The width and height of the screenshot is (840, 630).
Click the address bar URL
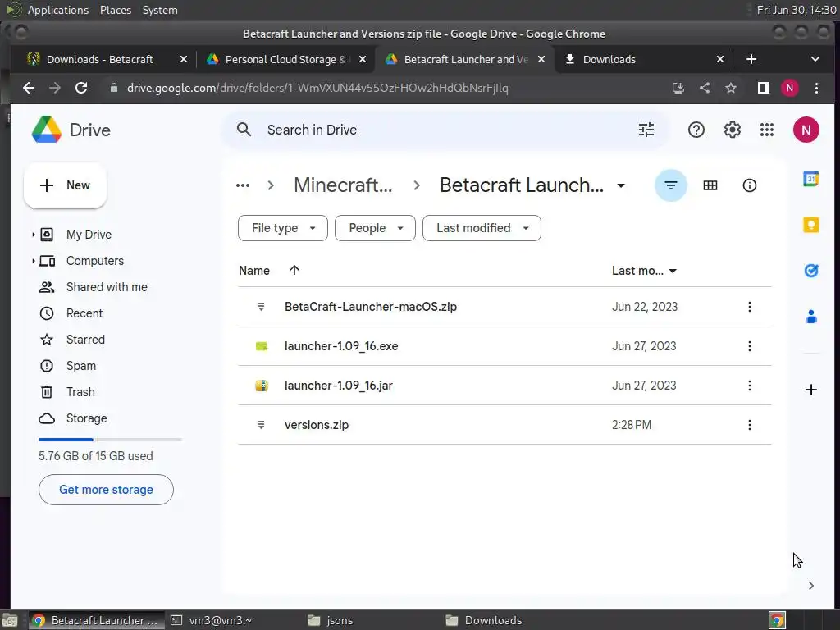pos(317,88)
